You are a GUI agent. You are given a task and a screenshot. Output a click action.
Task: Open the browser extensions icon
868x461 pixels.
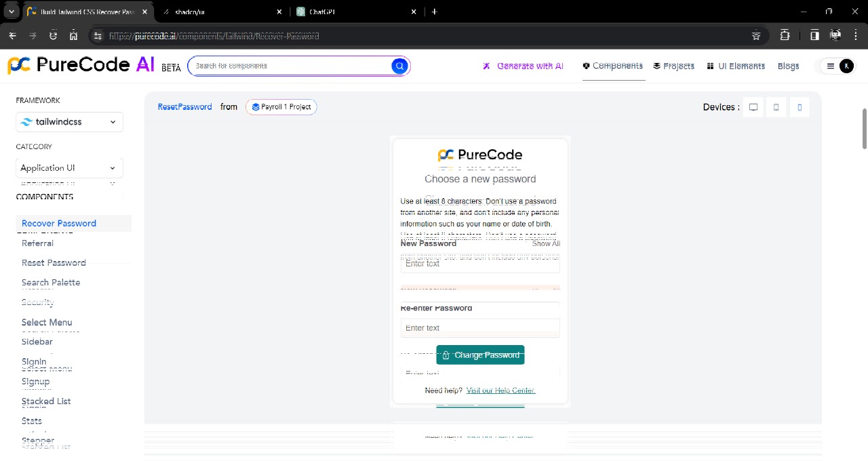click(785, 35)
